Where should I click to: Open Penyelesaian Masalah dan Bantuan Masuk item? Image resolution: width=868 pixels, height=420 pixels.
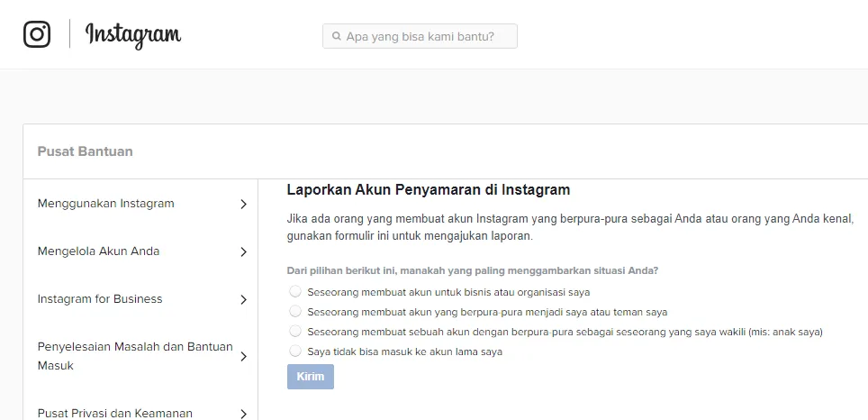tap(135, 356)
